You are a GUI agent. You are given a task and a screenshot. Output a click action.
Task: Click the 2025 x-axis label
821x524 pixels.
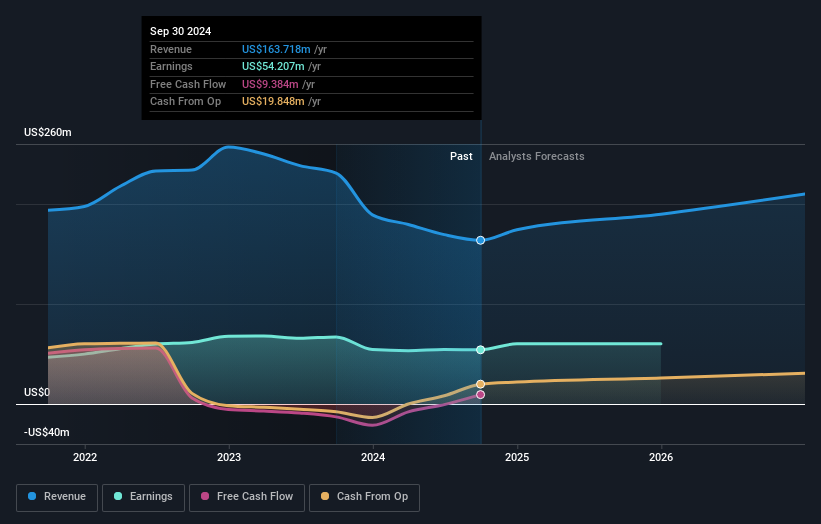point(517,457)
